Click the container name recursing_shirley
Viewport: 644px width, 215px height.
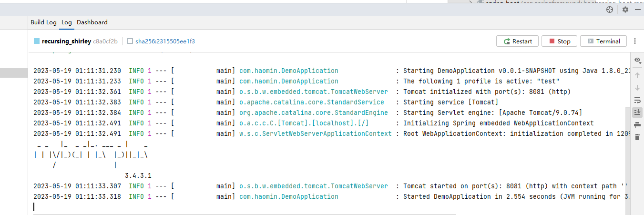66,41
